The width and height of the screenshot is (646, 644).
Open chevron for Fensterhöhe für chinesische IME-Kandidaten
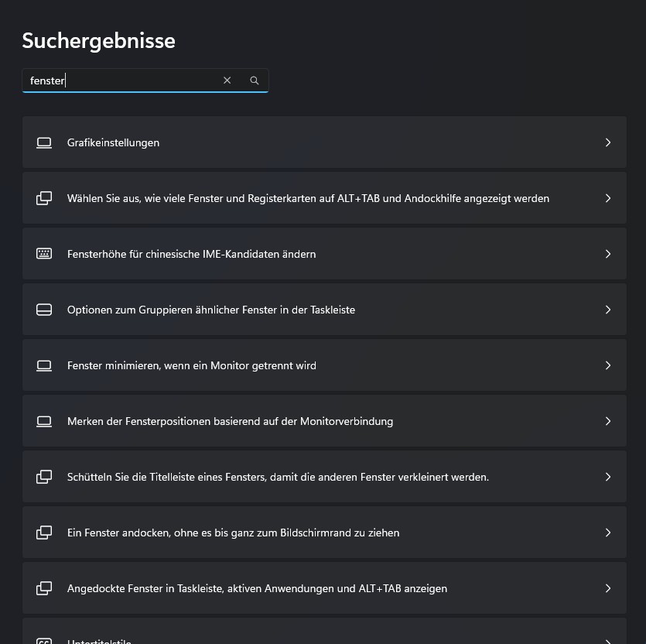pos(608,254)
